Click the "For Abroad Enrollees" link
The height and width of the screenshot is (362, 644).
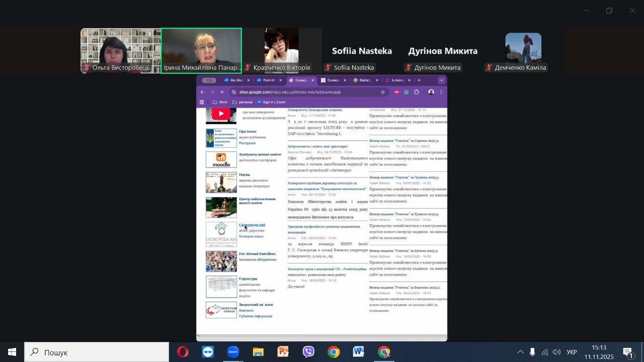(x=257, y=254)
